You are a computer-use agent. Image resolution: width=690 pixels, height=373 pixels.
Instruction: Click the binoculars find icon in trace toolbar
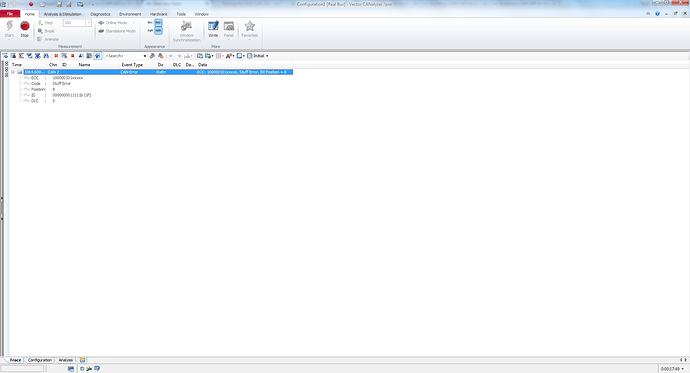click(x=46, y=56)
